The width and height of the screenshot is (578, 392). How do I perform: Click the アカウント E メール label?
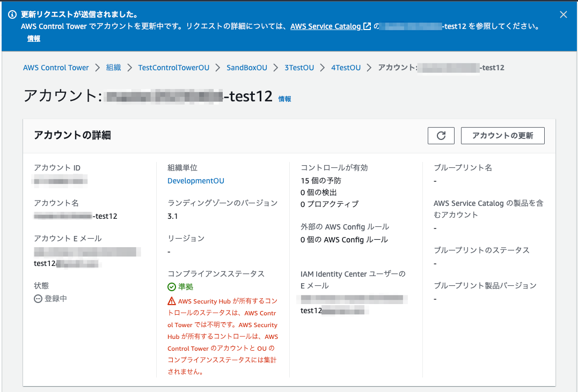coord(68,239)
